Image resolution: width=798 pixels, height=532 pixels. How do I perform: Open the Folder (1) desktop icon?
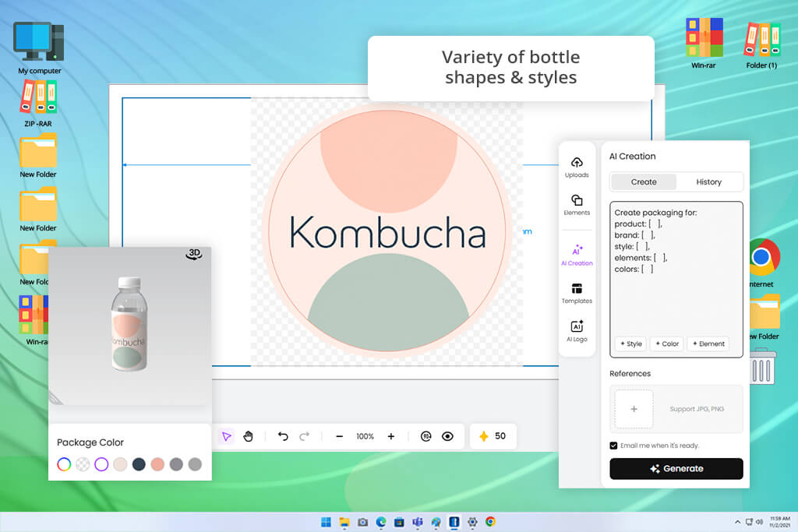[x=762, y=45]
